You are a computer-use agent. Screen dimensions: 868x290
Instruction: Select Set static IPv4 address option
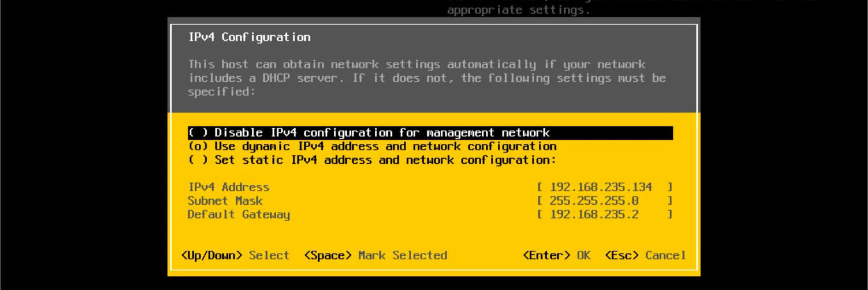(x=372, y=160)
